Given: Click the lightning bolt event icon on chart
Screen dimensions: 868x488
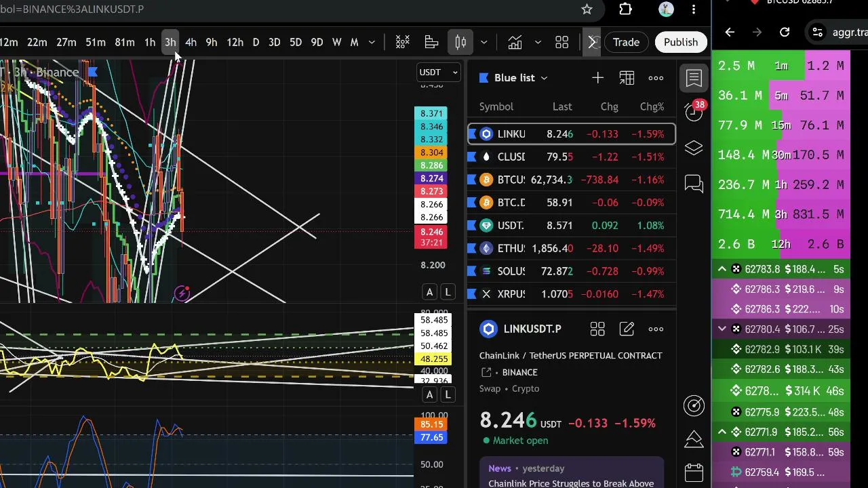Looking at the screenshot, I should coord(182,293).
